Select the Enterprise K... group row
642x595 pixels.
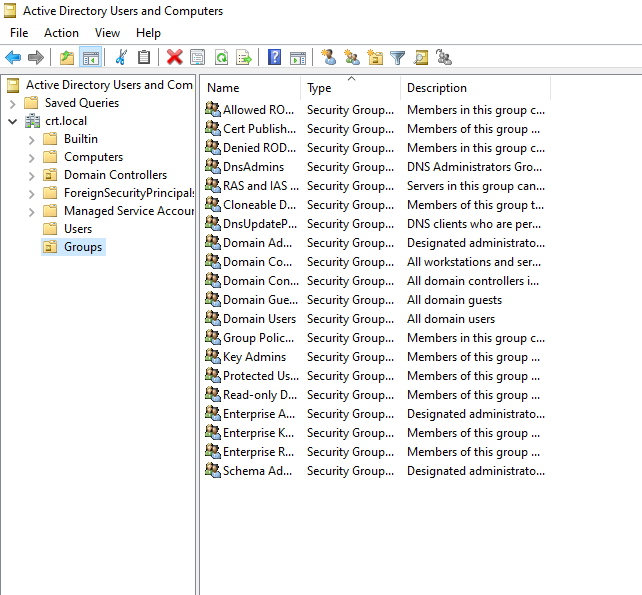click(375, 432)
